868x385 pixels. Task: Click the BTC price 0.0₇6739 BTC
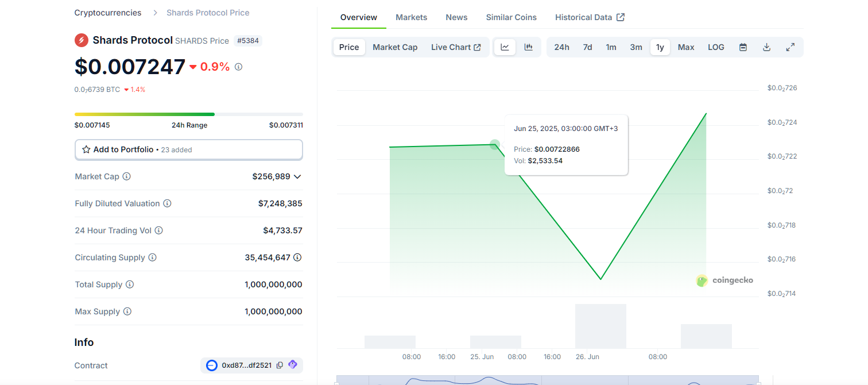[98, 90]
